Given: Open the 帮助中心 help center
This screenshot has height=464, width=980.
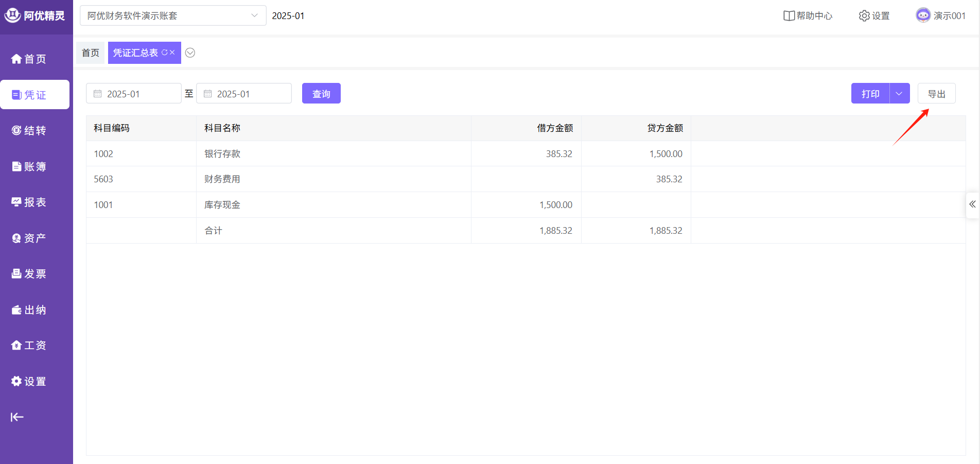Looking at the screenshot, I should (808, 16).
